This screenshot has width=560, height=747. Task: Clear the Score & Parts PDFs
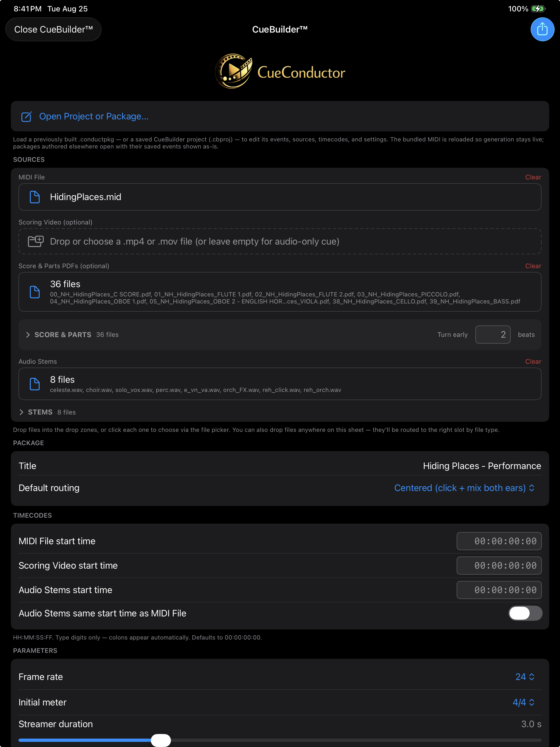pos(533,266)
